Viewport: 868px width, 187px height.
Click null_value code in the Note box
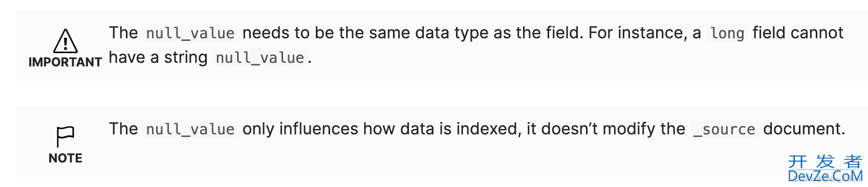point(190,129)
